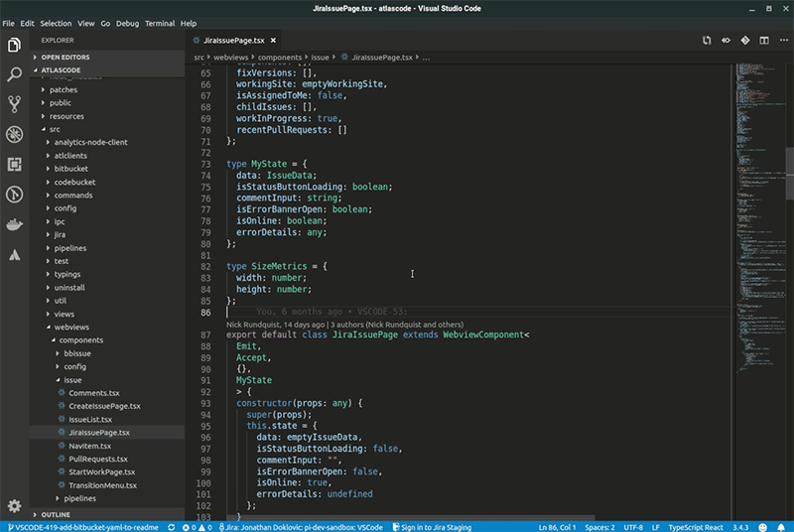Screen dimensions: 794x532
Task: Click Jira: Jonathan Doklovic status bar item
Action: click(x=301, y=527)
